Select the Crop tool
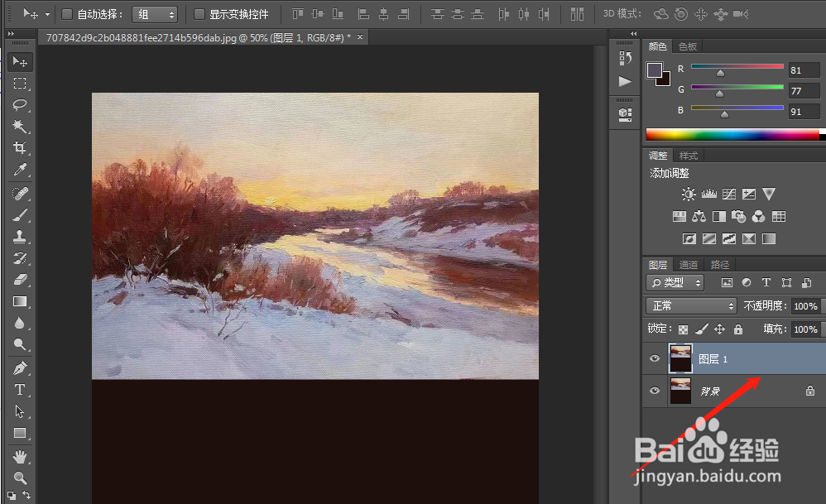 (x=20, y=148)
